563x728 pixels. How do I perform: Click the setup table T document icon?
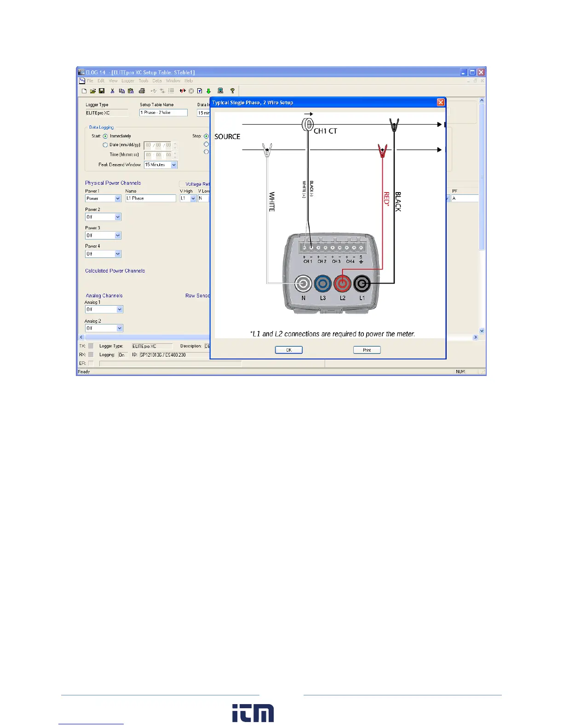click(200, 91)
